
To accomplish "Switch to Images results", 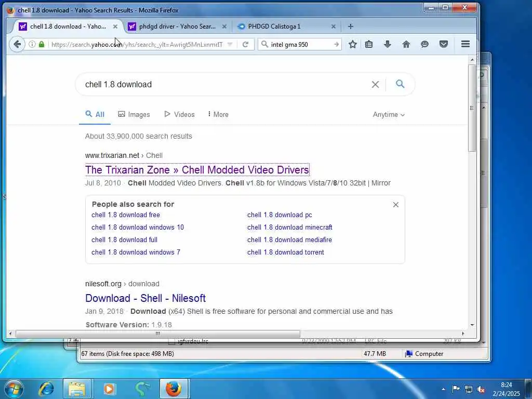I will (134, 115).
